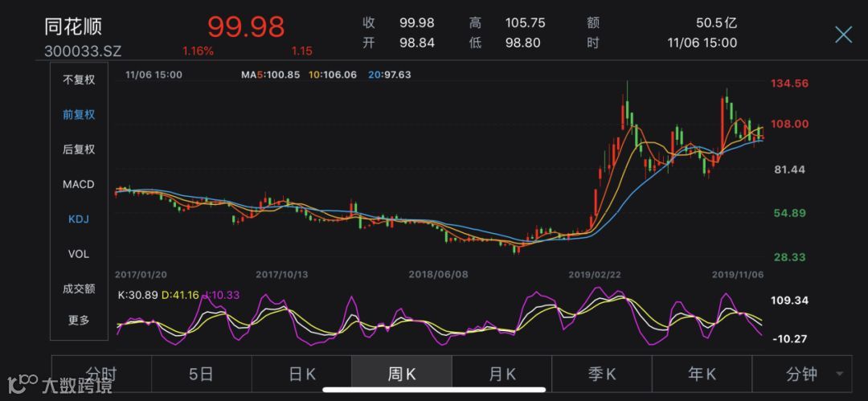Click the change percentage 1.16%

click(x=199, y=51)
